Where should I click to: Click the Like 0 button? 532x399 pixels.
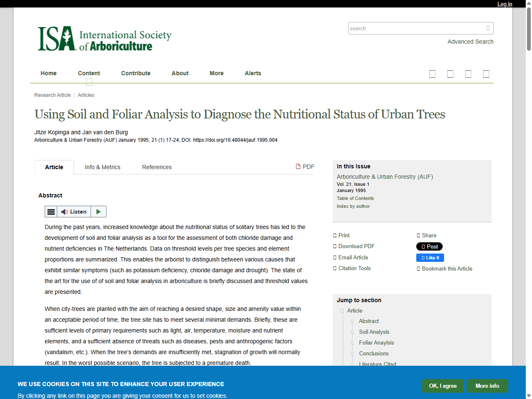pyautogui.click(x=430, y=257)
